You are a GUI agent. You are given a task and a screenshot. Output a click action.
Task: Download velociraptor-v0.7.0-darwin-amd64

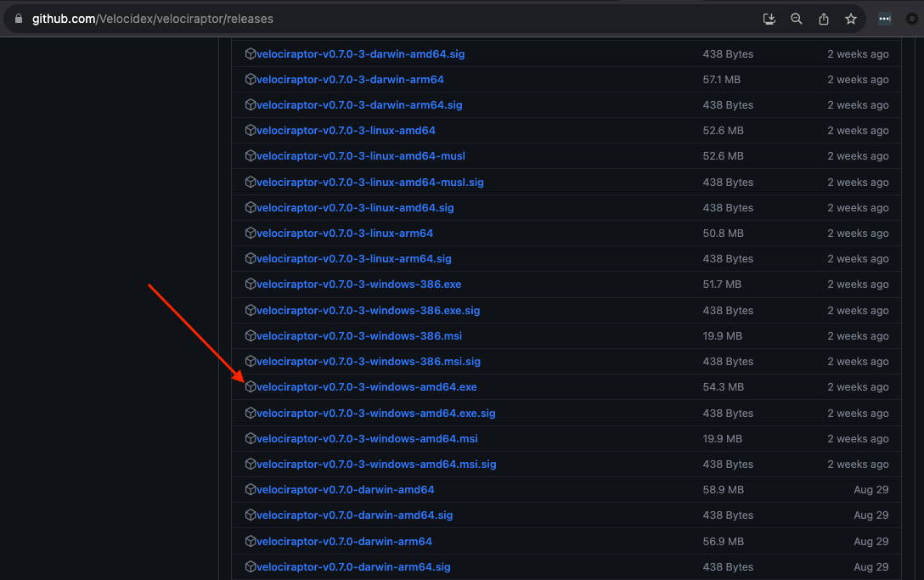coord(346,489)
